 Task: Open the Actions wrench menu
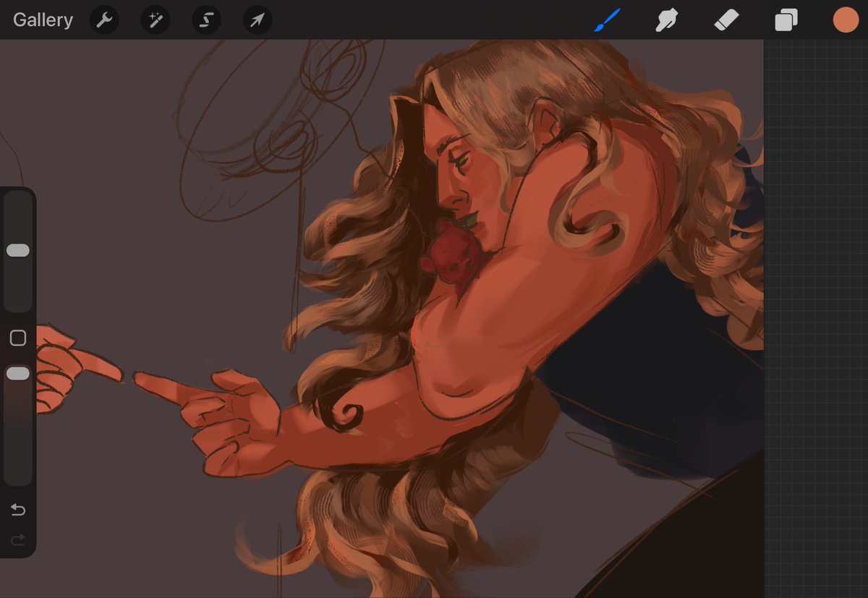(x=104, y=20)
